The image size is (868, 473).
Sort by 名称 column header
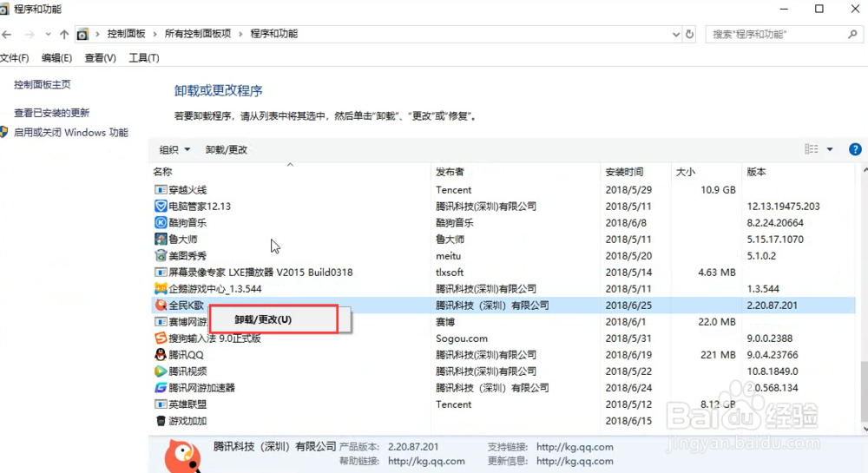tap(290, 172)
